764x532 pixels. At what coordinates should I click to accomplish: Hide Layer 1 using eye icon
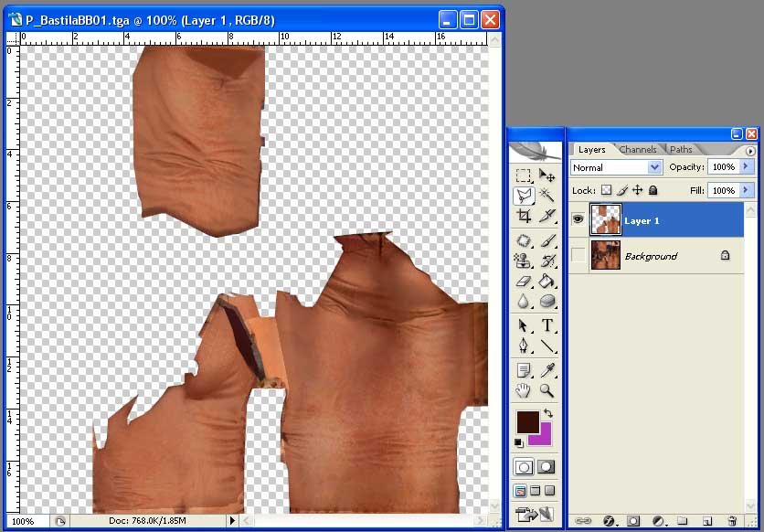[578, 220]
